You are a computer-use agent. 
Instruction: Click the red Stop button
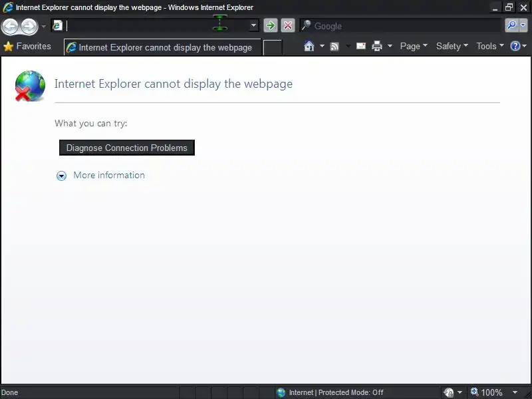point(288,25)
